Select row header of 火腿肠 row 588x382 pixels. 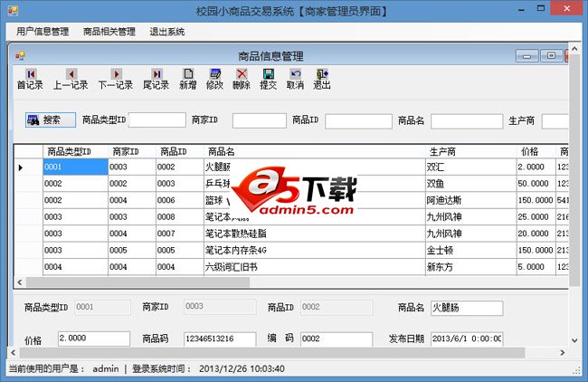pos(29,167)
